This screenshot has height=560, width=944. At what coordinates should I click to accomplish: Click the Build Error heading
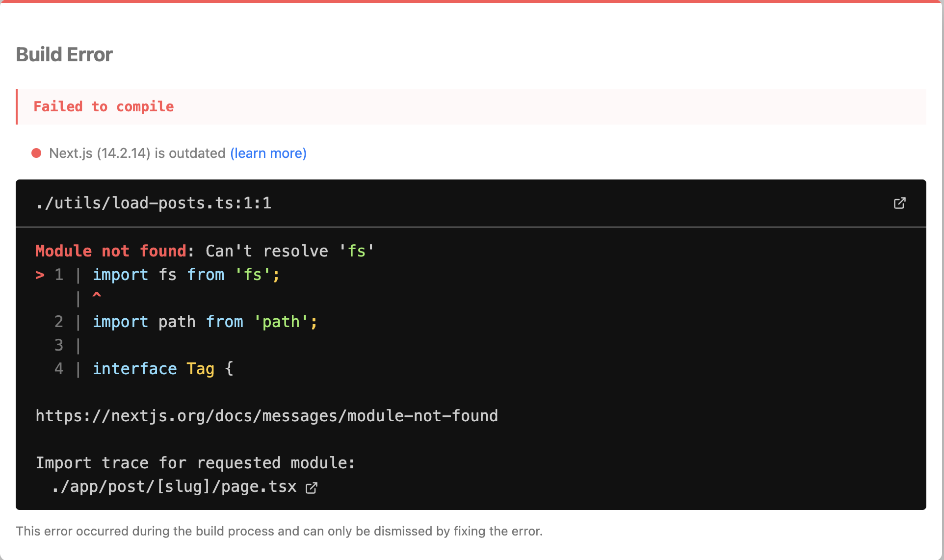[64, 54]
